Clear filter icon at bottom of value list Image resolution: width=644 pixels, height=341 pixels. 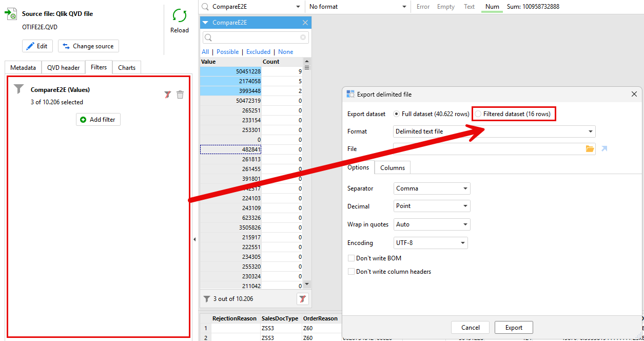tap(303, 299)
